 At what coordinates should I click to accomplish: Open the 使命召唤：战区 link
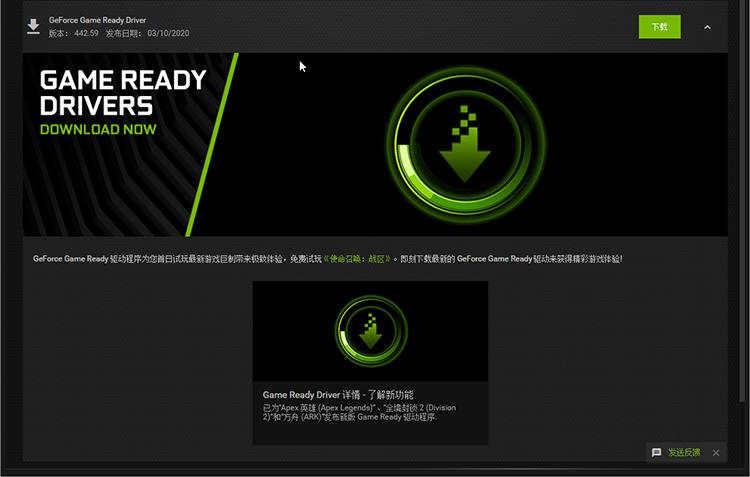coord(357,259)
